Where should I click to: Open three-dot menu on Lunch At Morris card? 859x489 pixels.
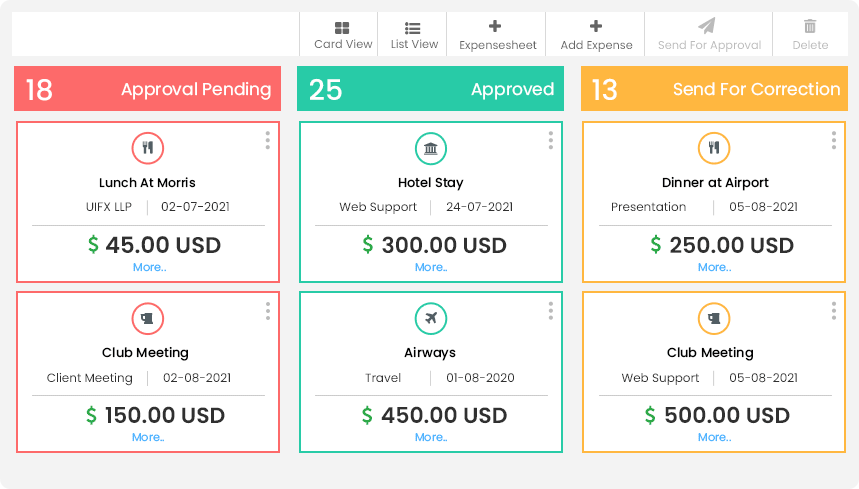pos(267,140)
